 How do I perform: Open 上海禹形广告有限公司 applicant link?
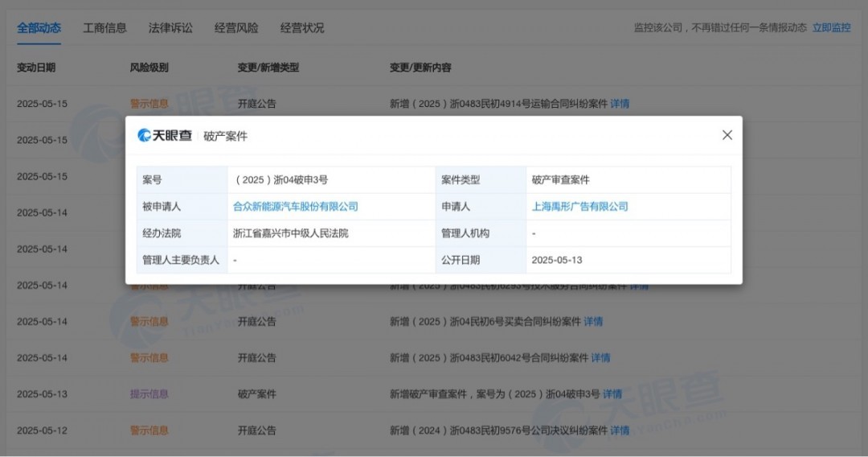pos(579,207)
